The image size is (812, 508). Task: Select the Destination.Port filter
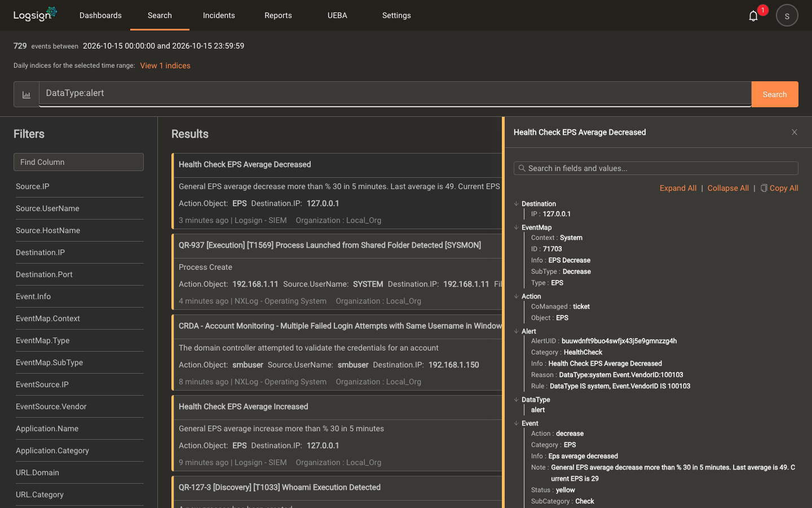[x=44, y=274]
